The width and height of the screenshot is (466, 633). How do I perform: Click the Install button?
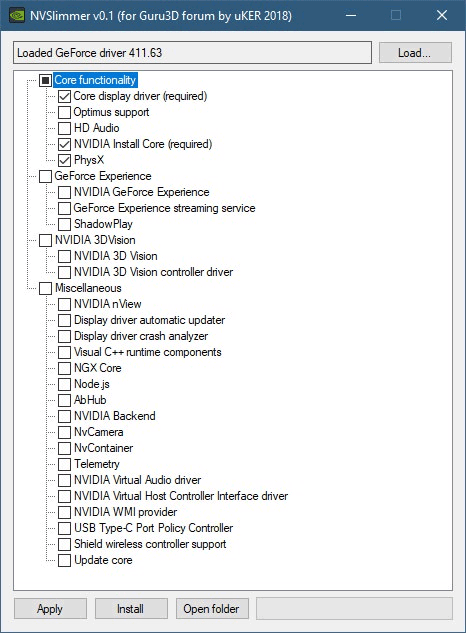click(131, 608)
